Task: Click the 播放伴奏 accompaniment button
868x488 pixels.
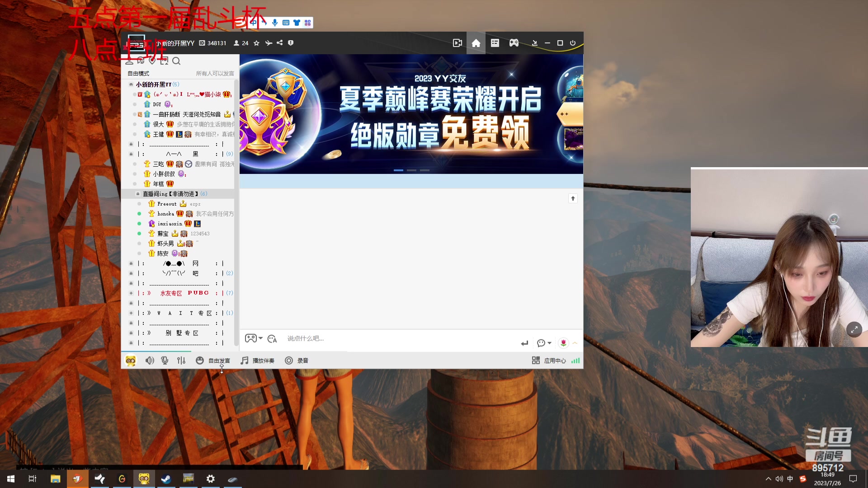Action: click(x=258, y=360)
